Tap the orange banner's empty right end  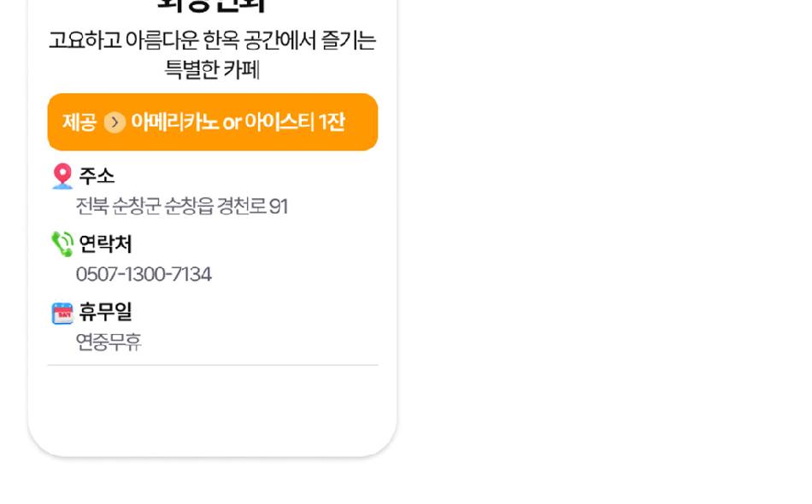(x=361, y=122)
